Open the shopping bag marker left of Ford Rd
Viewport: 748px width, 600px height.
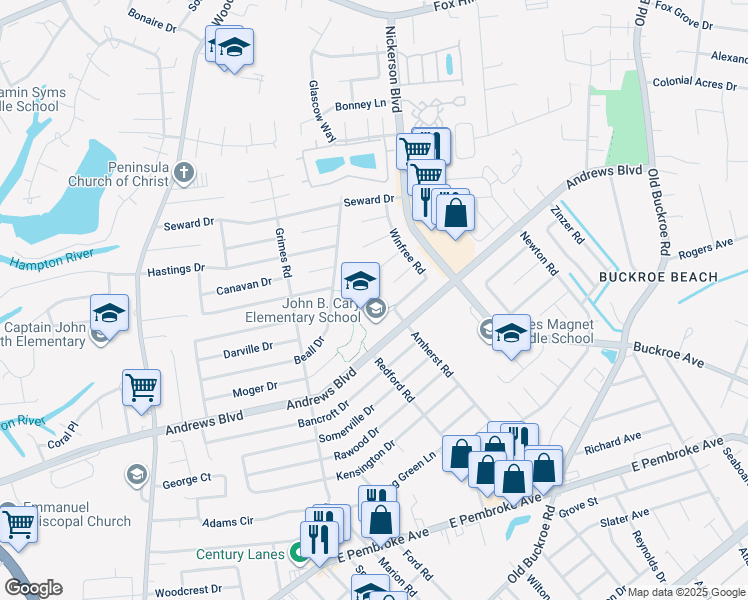tap(380, 520)
